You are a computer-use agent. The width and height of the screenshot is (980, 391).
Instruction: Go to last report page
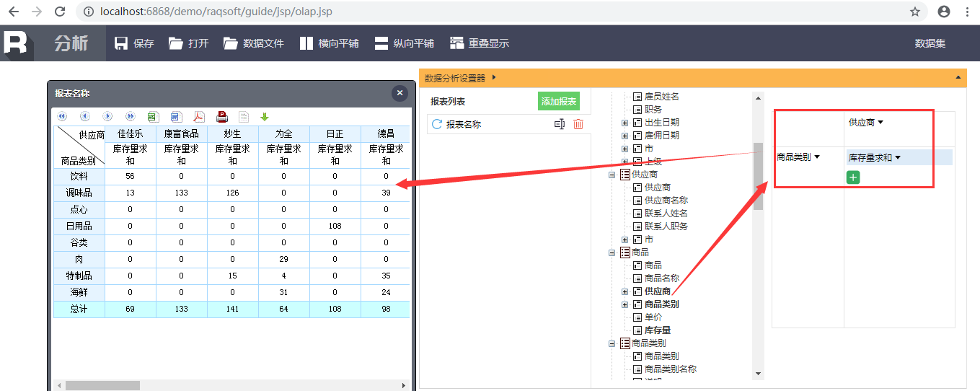click(x=131, y=116)
